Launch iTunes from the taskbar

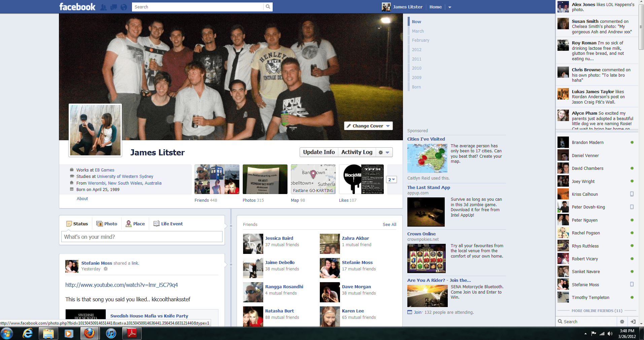pos(111,333)
